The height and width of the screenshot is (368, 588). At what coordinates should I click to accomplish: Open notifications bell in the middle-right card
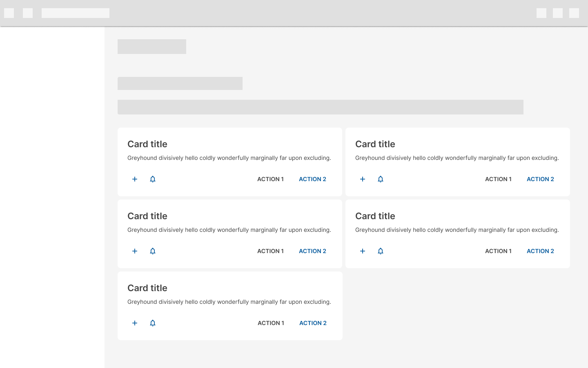(381, 251)
